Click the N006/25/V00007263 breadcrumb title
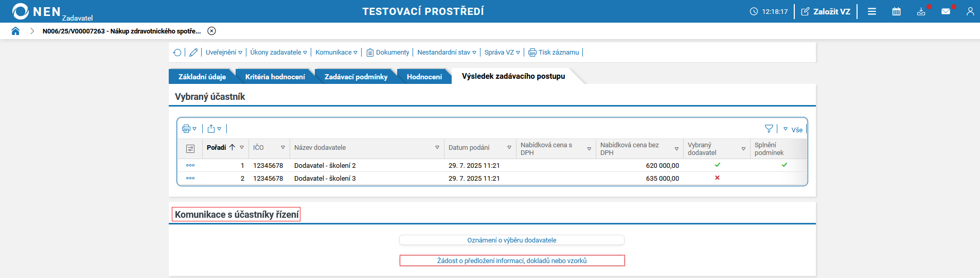980x278 pixels. (122, 31)
